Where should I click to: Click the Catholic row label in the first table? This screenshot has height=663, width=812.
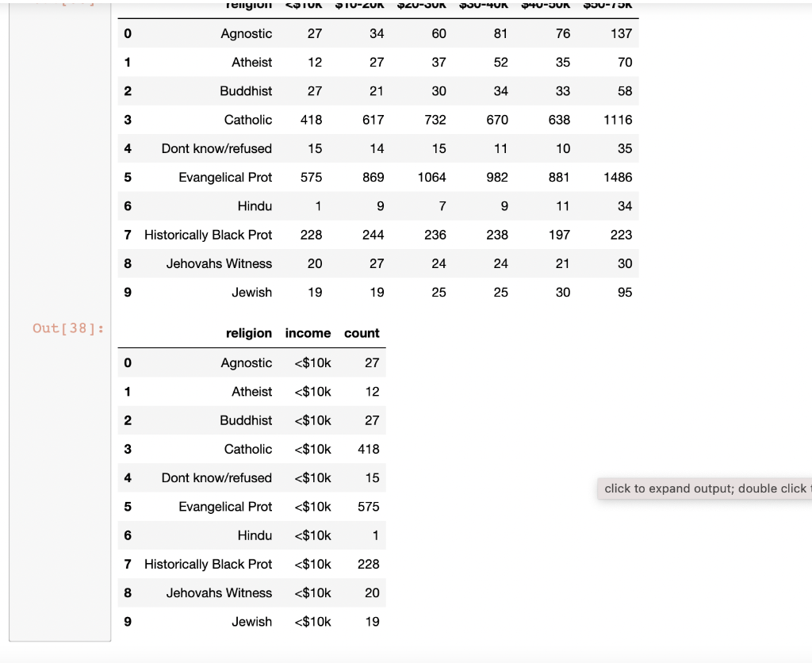coord(247,120)
